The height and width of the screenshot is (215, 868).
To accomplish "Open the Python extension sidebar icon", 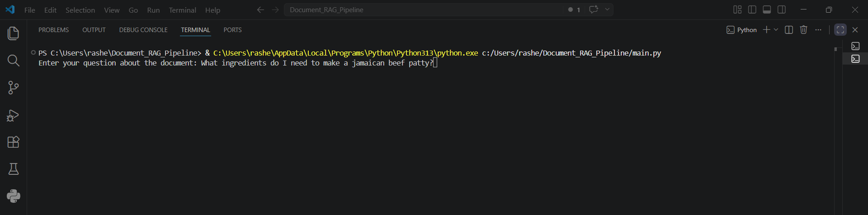I will point(14,196).
